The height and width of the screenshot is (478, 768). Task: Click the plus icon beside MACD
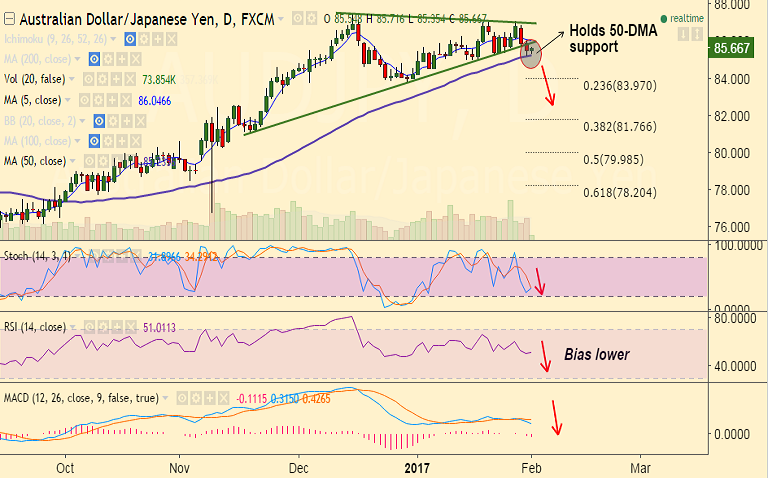pyautogui.click(x=209, y=398)
